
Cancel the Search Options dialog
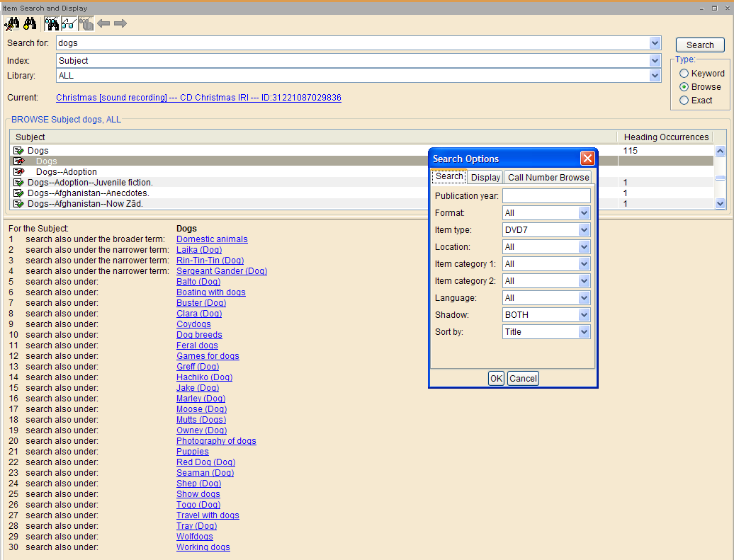click(x=523, y=379)
